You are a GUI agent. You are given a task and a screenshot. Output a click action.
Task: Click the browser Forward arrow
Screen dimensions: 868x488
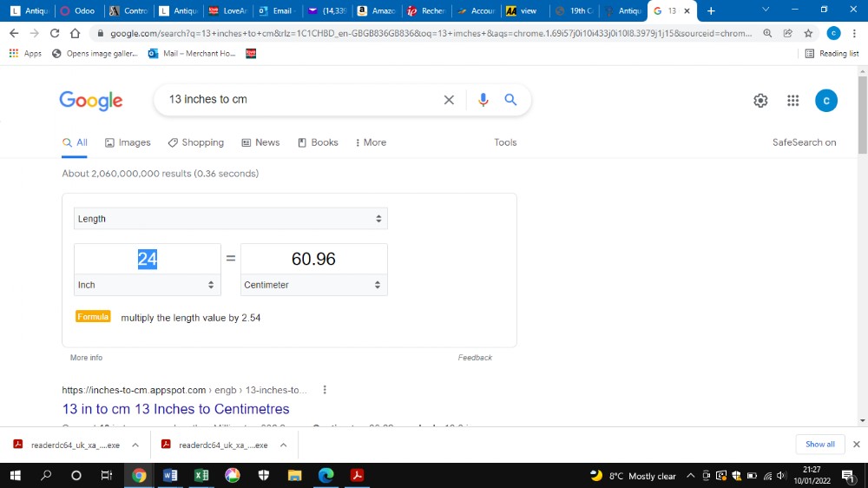(35, 33)
